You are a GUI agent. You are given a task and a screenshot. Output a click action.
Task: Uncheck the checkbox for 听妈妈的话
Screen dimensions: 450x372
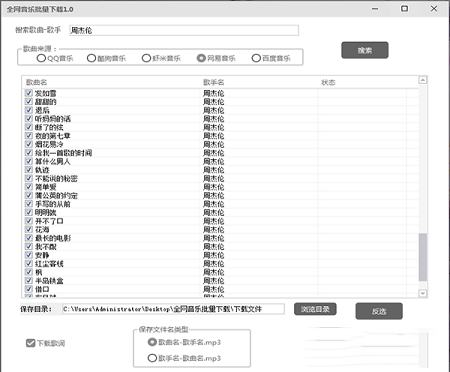coord(29,119)
